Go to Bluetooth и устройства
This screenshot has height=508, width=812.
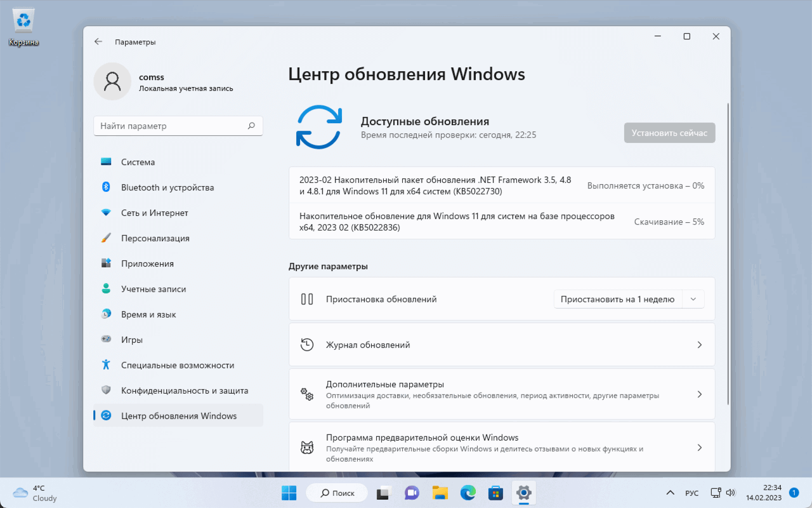pos(178,187)
